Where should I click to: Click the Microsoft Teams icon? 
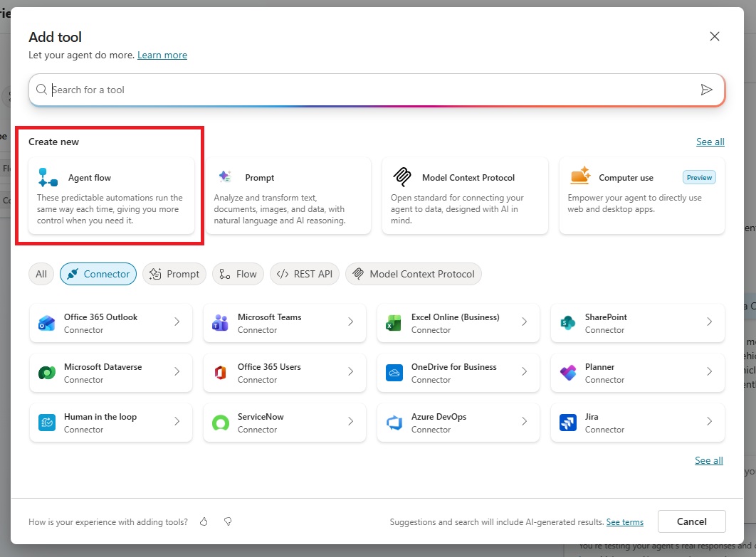point(221,323)
